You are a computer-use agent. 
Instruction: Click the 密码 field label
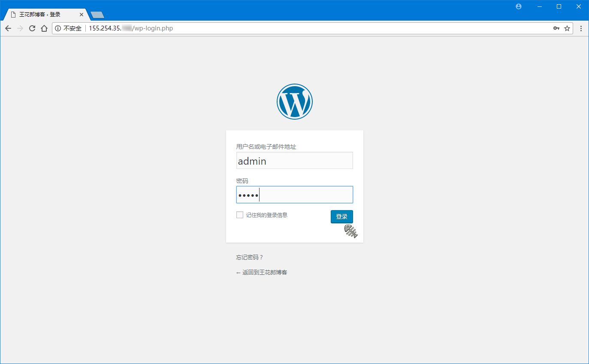[242, 181]
